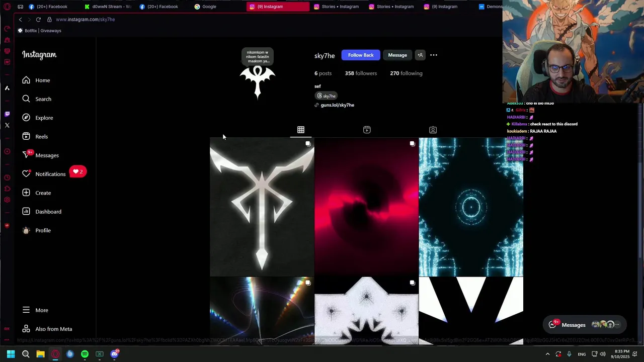The height and width of the screenshot is (362, 644).
Task: Open the Search panel in sidebar
Action: [x=36, y=99]
